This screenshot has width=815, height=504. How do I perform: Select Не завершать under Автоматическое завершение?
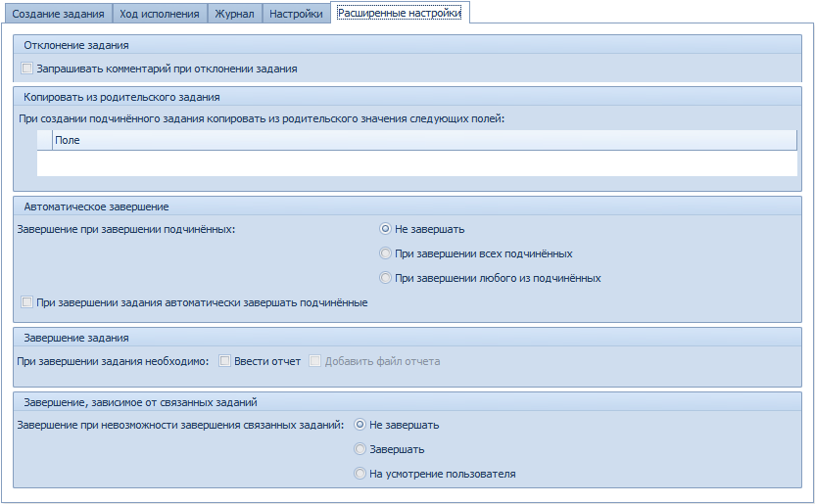386,229
